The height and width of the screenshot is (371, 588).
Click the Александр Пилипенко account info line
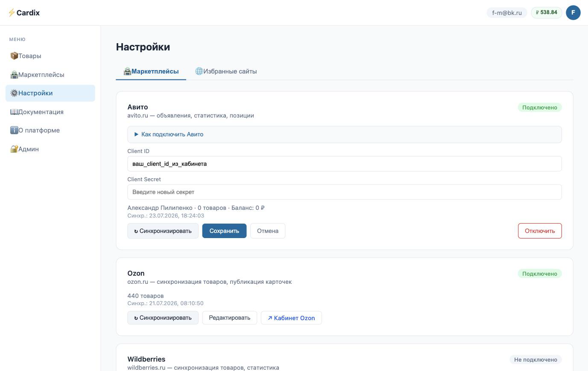pyautogui.click(x=196, y=208)
